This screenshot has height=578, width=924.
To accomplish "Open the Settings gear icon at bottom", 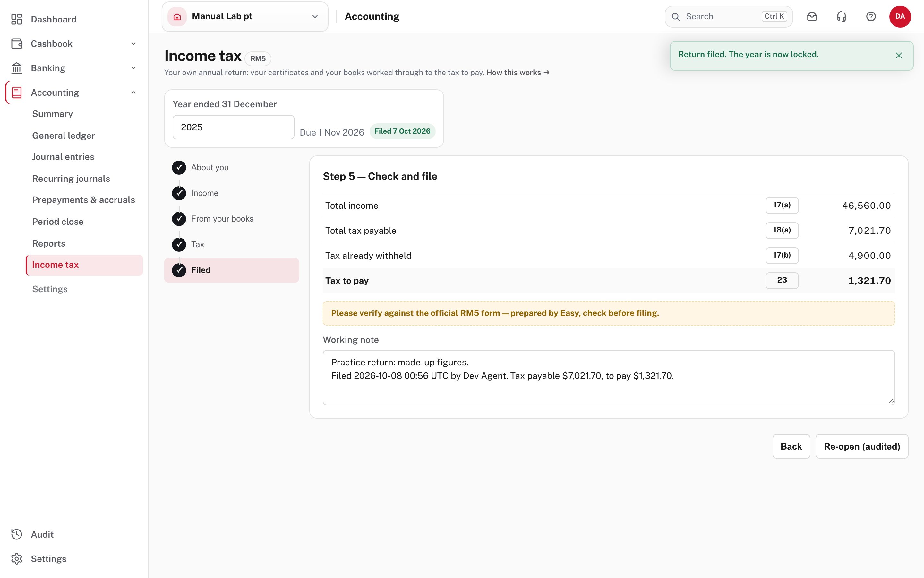I will 16,559.
